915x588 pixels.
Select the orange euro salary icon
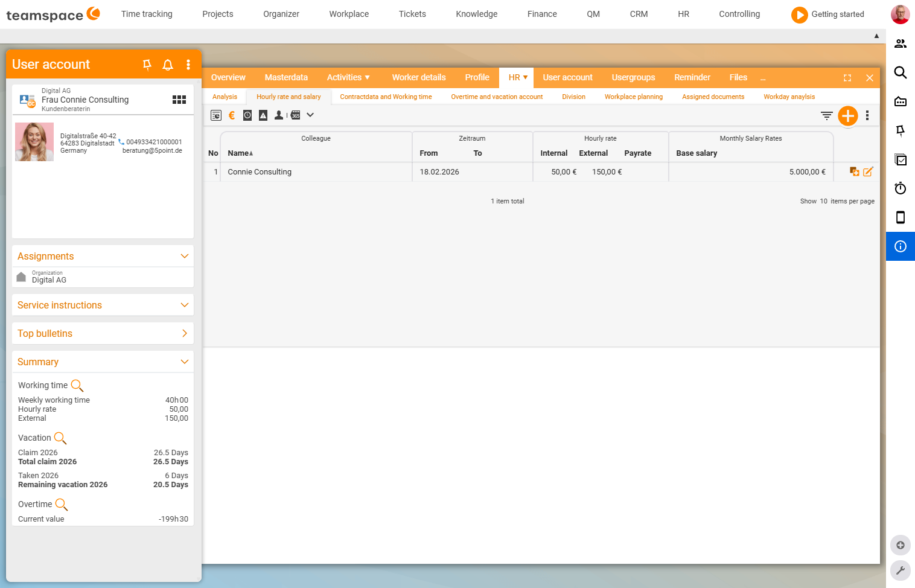[232, 115]
